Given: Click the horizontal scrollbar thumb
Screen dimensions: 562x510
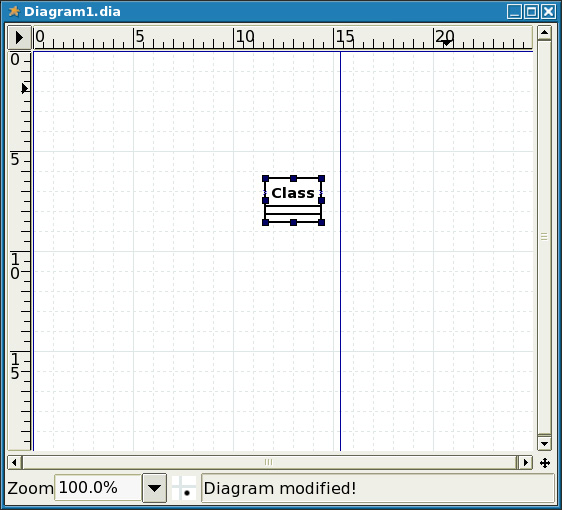Looking at the screenshot, I should tap(270, 462).
